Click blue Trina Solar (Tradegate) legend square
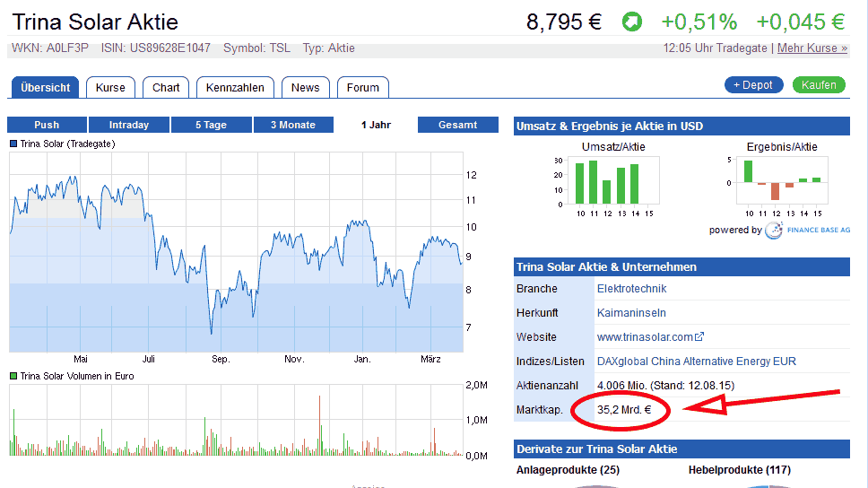The height and width of the screenshot is (488, 868). pyautogui.click(x=13, y=144)
